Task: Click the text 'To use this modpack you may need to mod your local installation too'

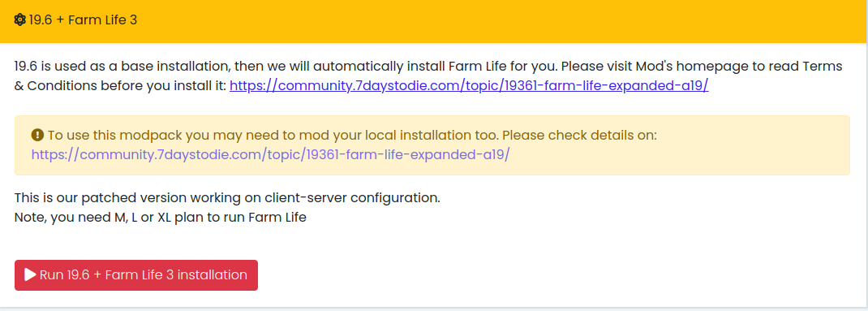Action: pos(273,135)
